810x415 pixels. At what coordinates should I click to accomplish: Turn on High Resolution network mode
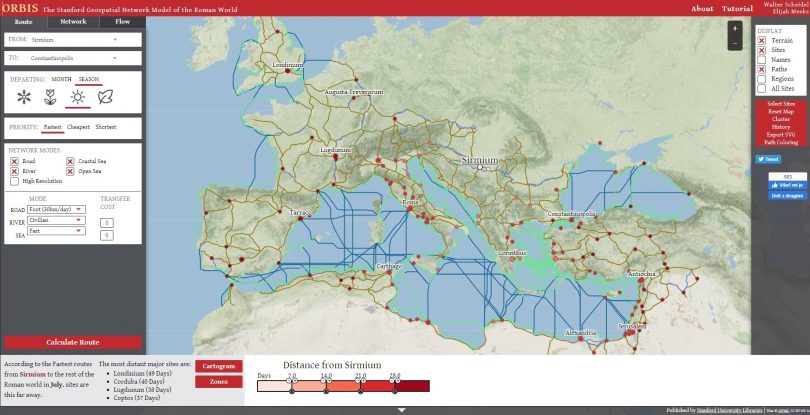(14, 181)
